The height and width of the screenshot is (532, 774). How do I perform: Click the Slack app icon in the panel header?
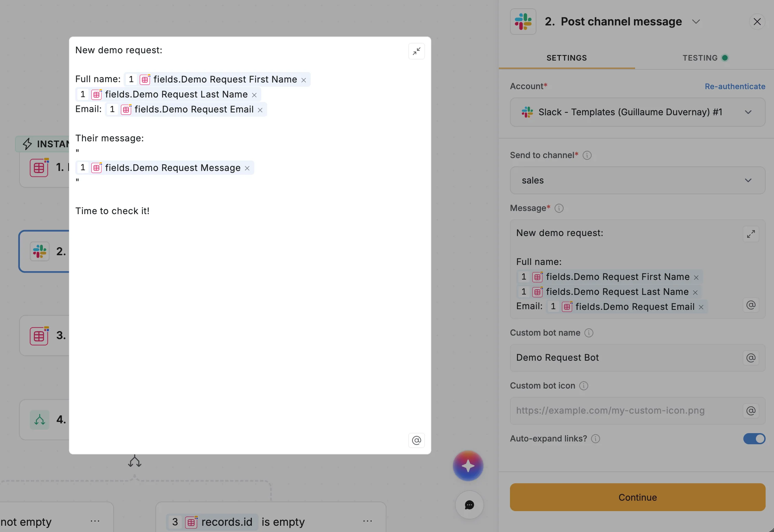523,22
